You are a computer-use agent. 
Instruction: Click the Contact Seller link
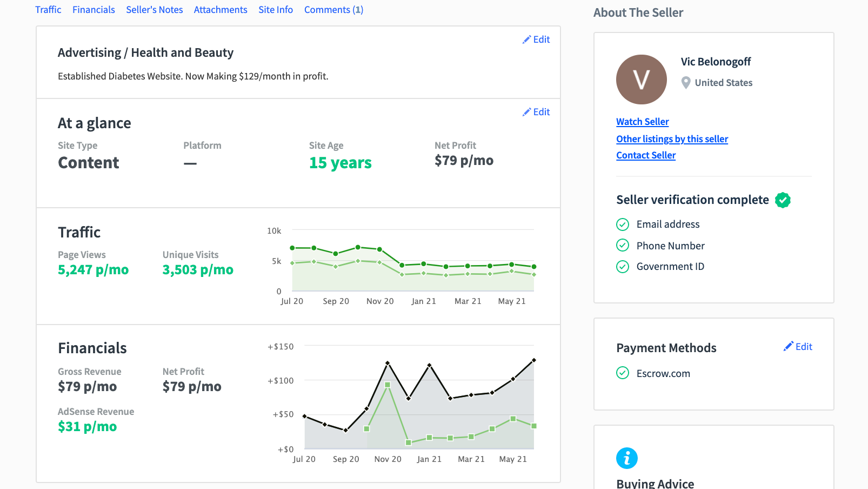coord(646,155)
